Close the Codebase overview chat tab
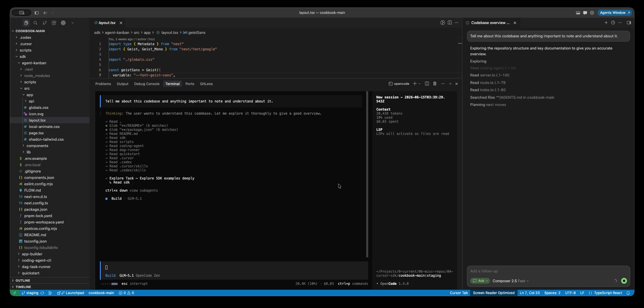 [x=515, y=23]
